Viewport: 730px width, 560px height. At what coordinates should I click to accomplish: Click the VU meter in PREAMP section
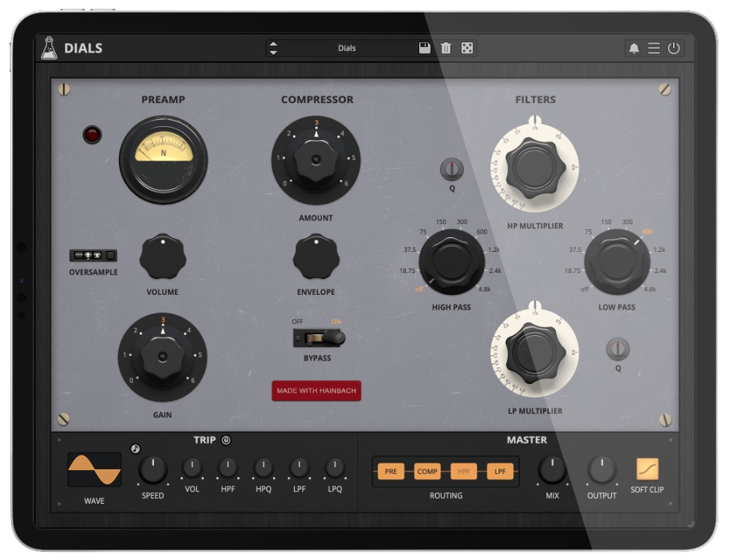tap(163, 160)
